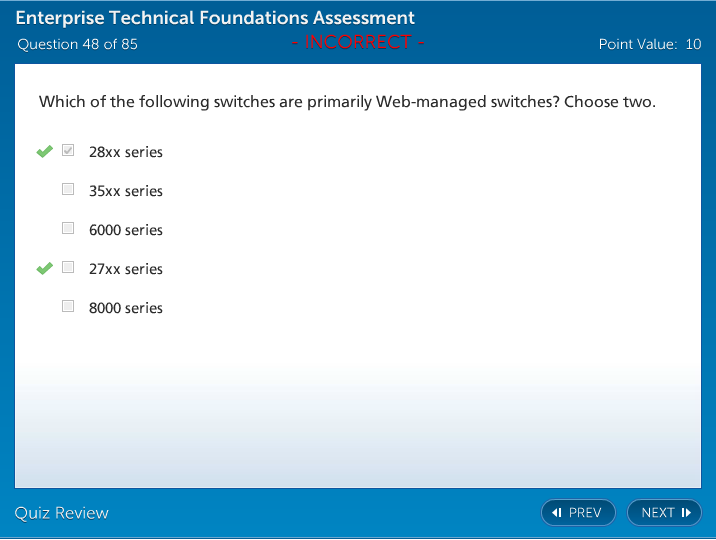Check the 35xx series checkbox
The width and height of the screenshot is (716, 540).
tap(68, 189)
